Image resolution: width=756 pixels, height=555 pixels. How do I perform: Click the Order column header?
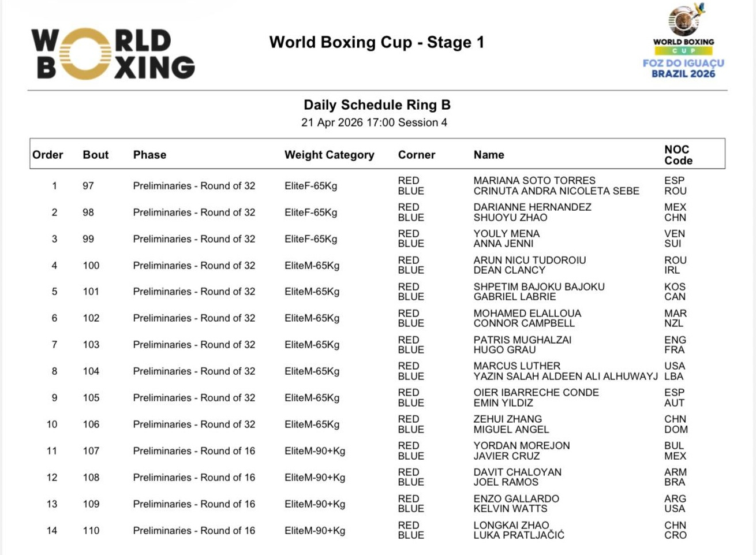click(47, 155)
